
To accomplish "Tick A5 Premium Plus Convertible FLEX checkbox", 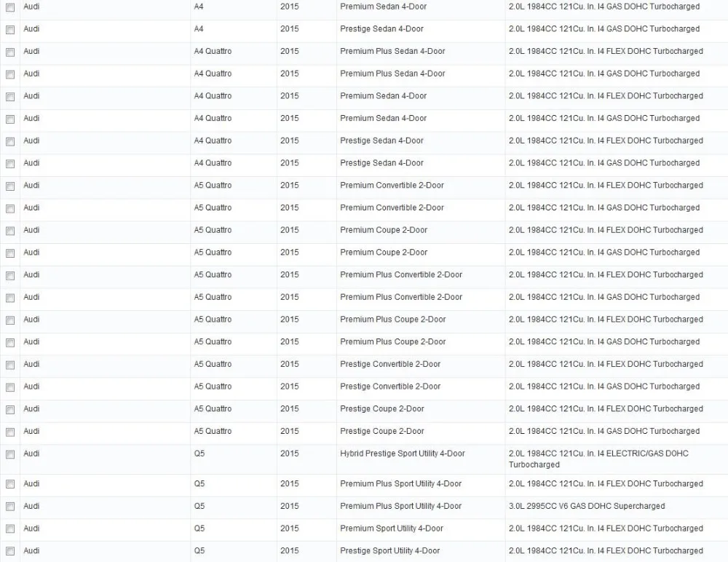I will pyautogui.click(x=10, y=276).
